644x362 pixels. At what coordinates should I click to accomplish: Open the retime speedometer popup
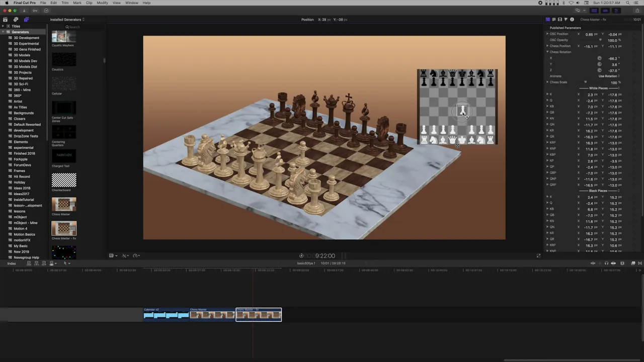pos(137,256)
